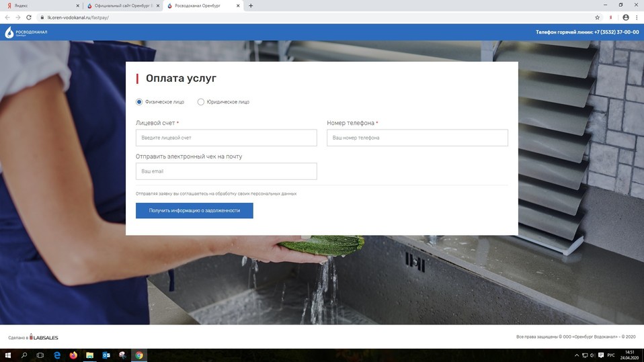Open network status tray icon
The image size is (644, 362).
(x=585, y=355)
